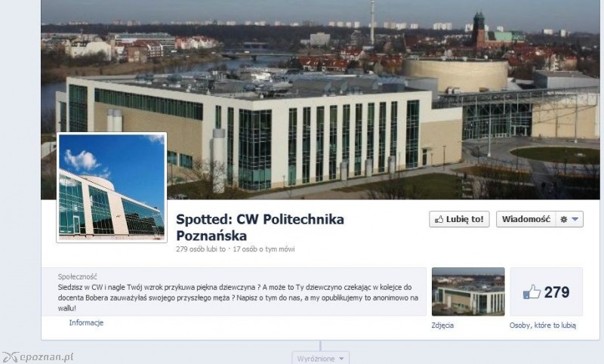Viewport: 604px width, 364px height.
Task: Click the thumbs-up icon in Lubię to! button
Action: pos(439,220)
